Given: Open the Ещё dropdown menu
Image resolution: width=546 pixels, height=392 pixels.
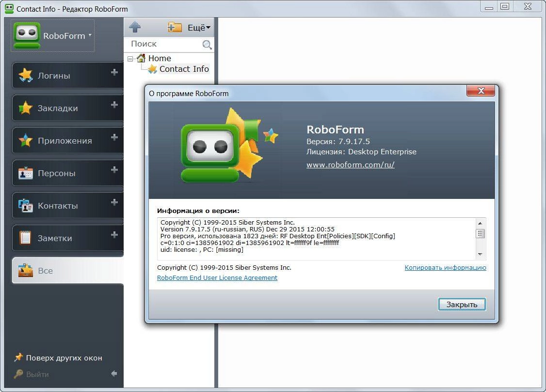Looking at the screenshot, I should [x=199, y=28].
